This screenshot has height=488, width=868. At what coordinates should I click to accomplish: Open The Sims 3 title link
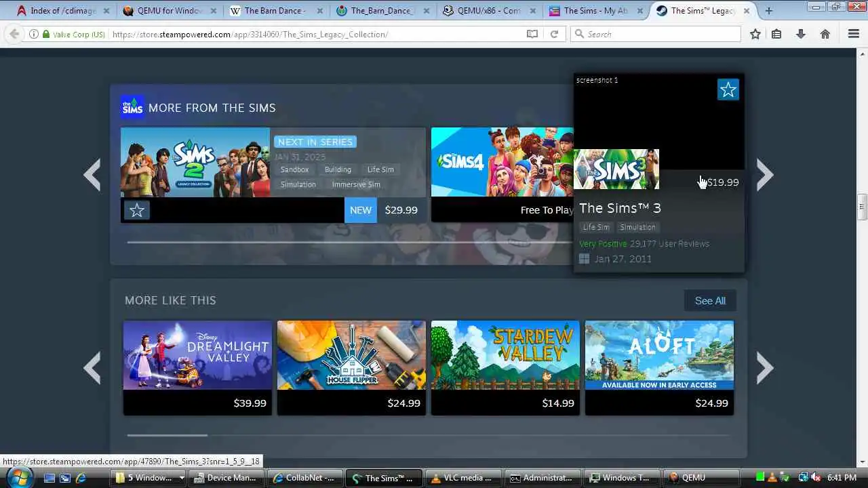pyautogui.click(x=620, y=208)
